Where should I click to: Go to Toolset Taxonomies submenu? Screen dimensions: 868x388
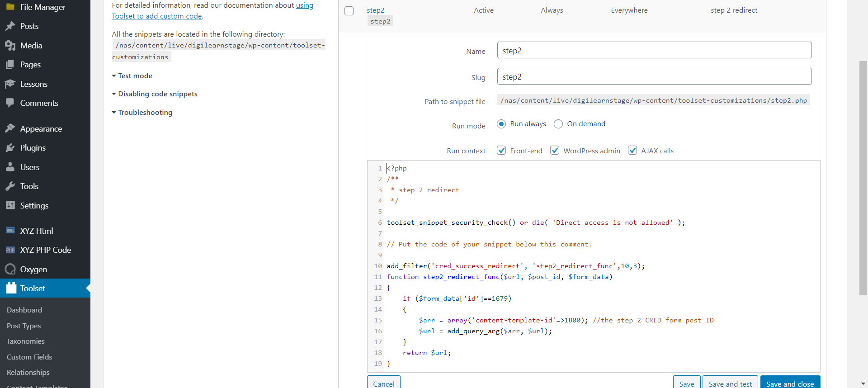point(26,341)
